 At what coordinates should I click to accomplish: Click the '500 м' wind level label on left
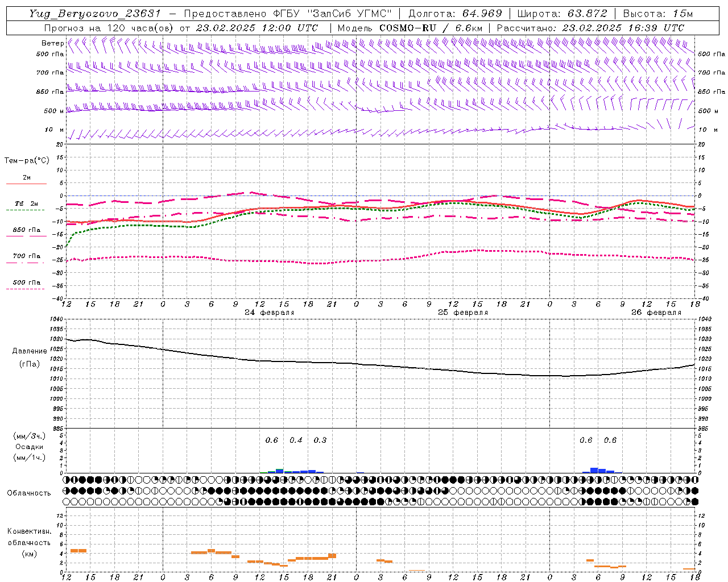(x=53, y=111)
